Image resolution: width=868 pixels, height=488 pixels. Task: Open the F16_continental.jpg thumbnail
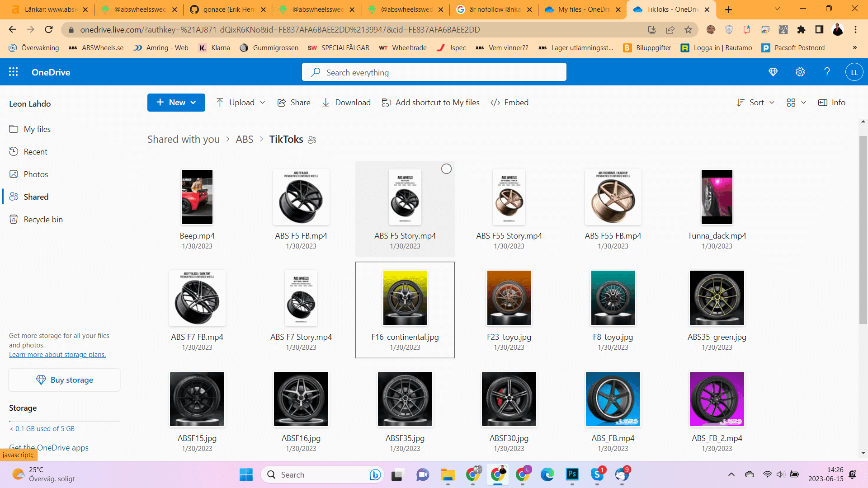click(x=405, y=298)
